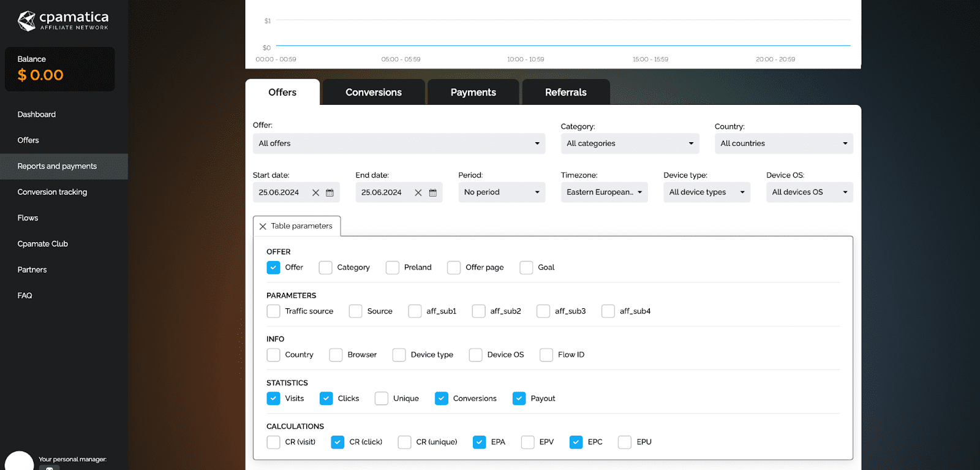
Task: Switch to the Conversions tab
Action: point(374,93)
